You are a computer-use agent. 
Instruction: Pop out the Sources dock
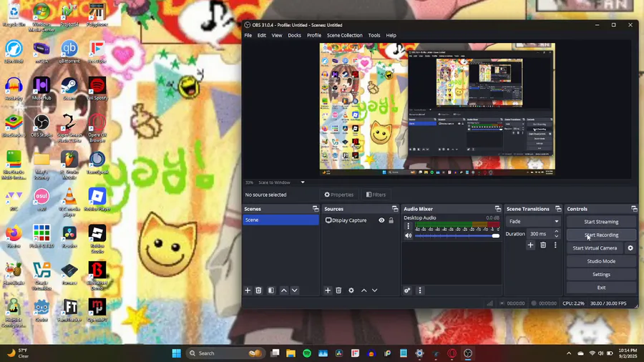click(x=395, y=209)
